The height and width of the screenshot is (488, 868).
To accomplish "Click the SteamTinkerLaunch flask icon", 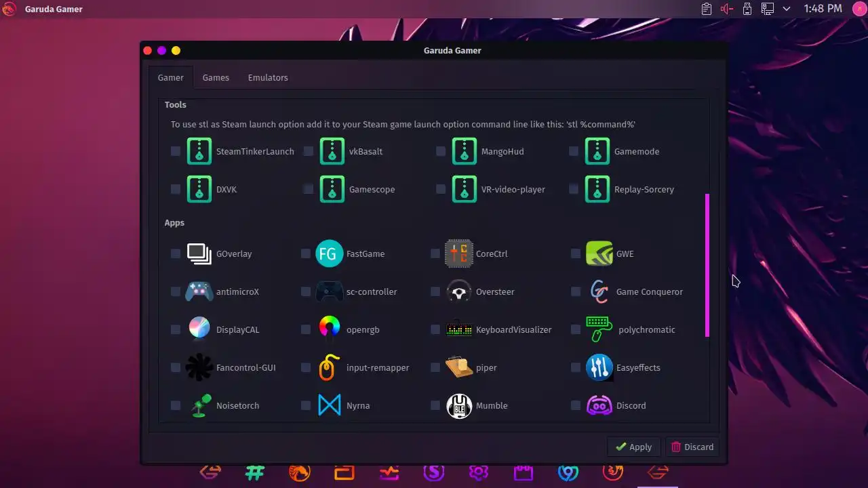I will pos(199,151).
